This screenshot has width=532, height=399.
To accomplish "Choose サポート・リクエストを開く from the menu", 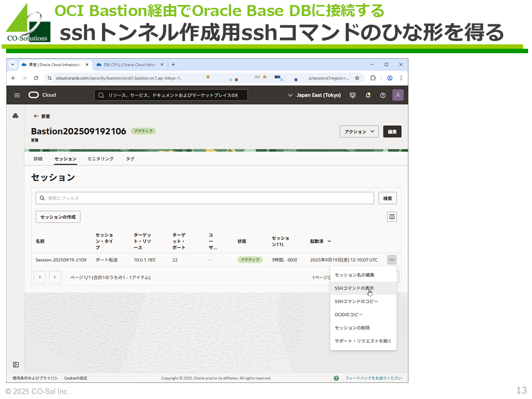I will tap(363, 341).
